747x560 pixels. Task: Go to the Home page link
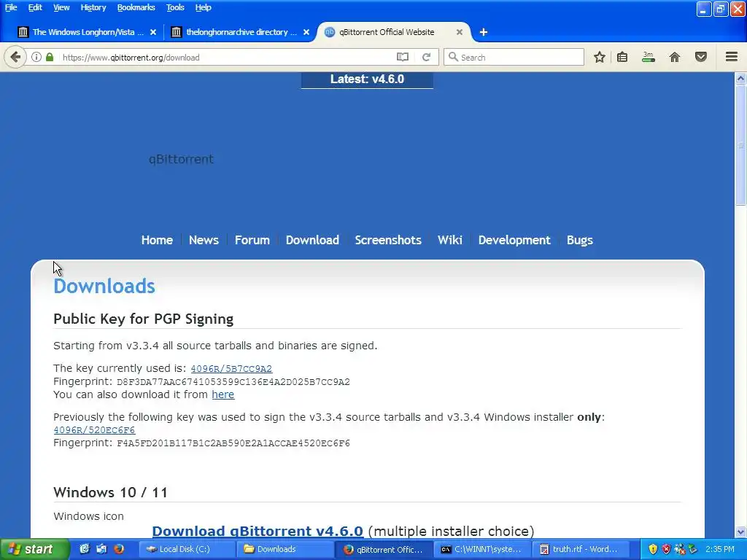click(157, 240)
